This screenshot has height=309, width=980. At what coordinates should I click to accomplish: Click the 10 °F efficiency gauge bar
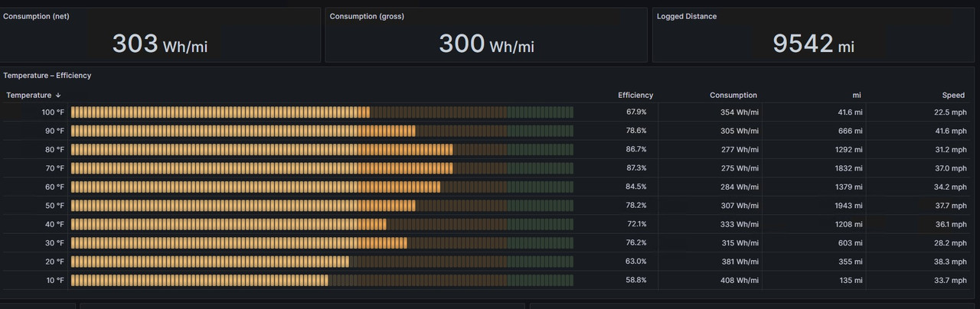click(322, 280)
